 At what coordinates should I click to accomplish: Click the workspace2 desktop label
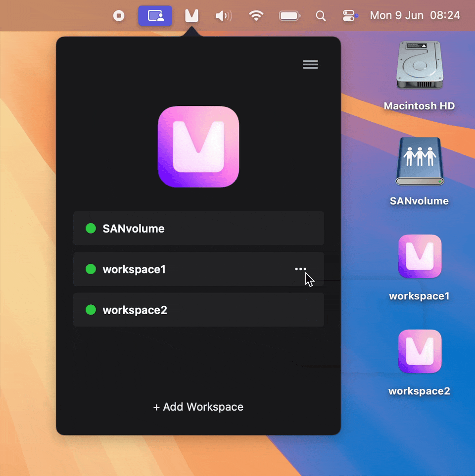[419, 391]
